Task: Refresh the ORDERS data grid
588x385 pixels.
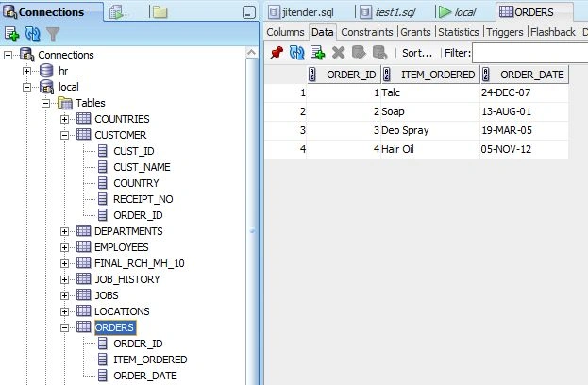Action: [296, 53]
